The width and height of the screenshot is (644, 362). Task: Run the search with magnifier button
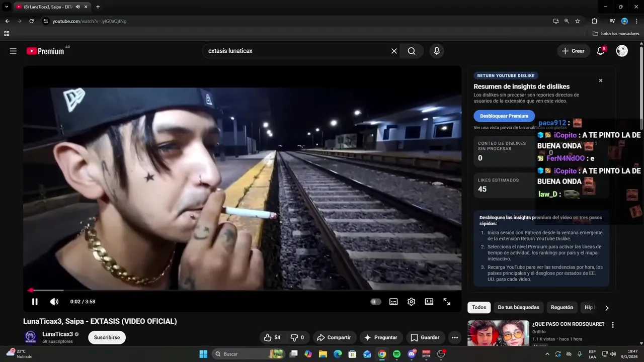tap(412, 51)
